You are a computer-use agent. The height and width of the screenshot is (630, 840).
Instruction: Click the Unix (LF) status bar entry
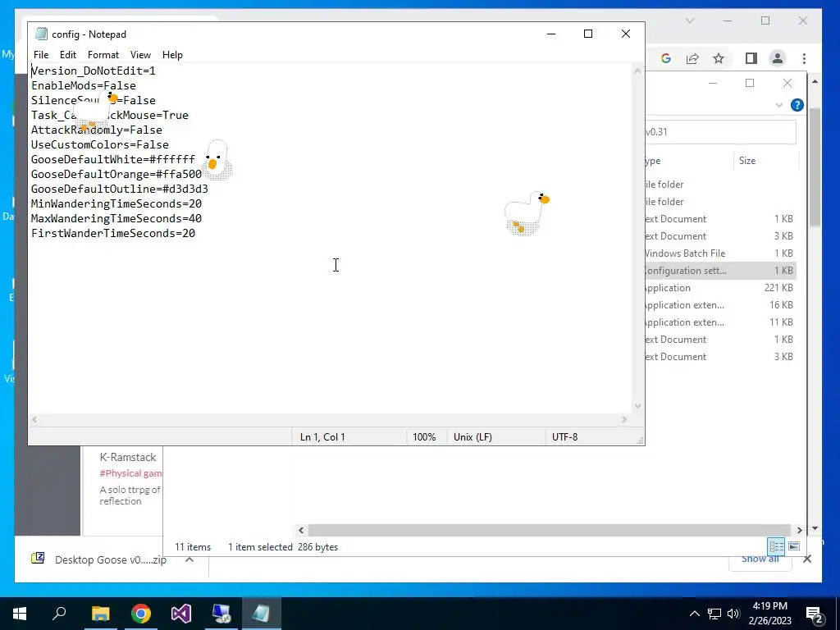[472, 437]
